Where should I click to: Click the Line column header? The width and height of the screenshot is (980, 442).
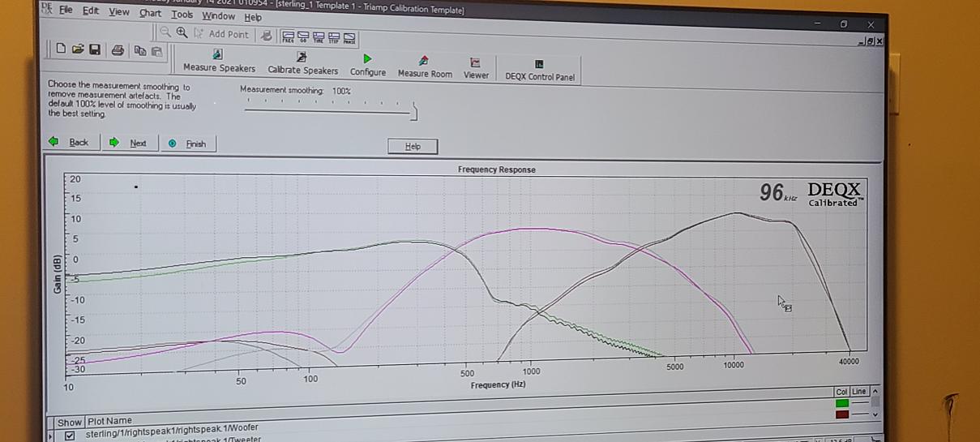(x=859, y=392)
